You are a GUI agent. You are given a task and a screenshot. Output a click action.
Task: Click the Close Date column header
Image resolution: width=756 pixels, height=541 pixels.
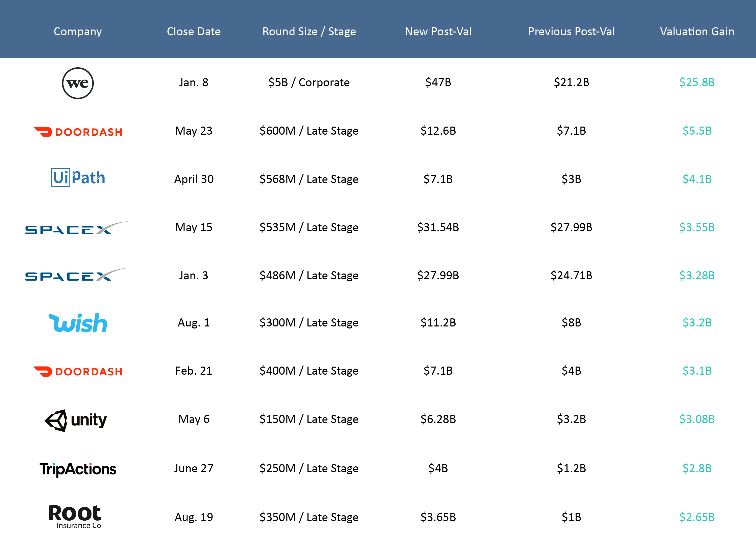(194, 31)
